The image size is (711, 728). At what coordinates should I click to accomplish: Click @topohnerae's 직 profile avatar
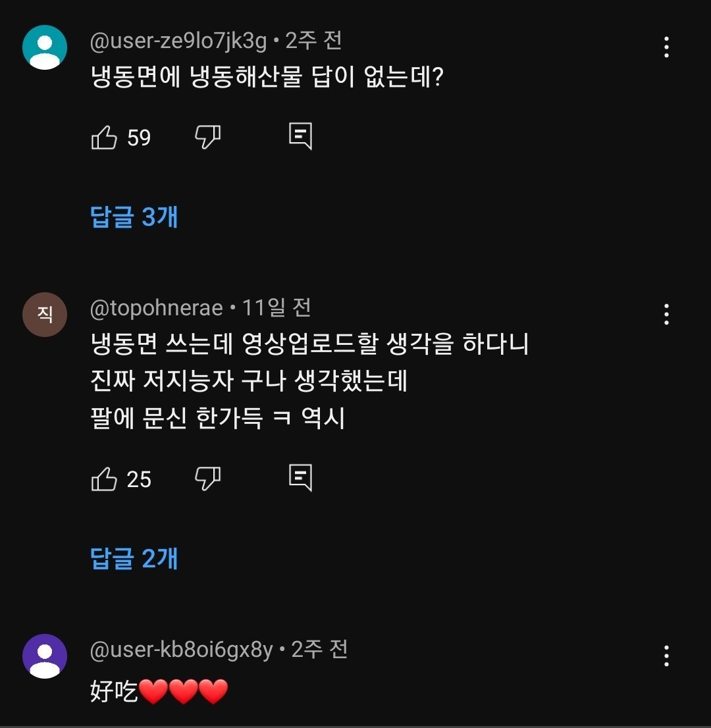click(x=44, y=314)
